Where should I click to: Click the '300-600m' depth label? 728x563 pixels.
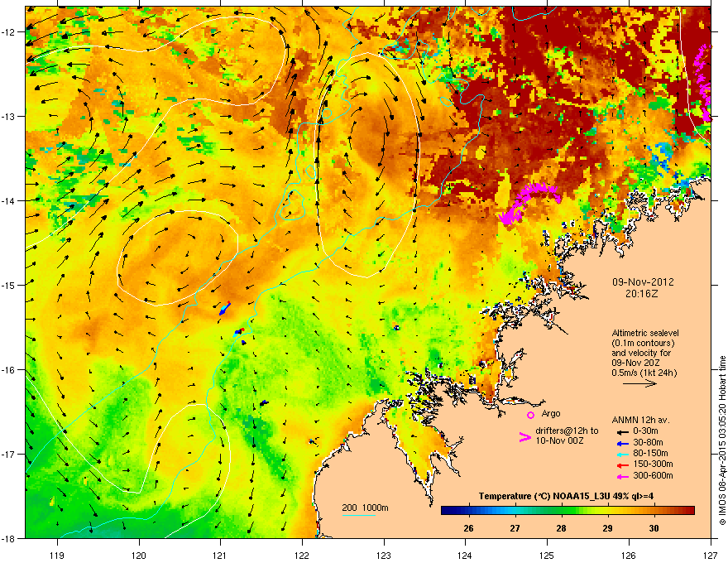pos(653,476)
